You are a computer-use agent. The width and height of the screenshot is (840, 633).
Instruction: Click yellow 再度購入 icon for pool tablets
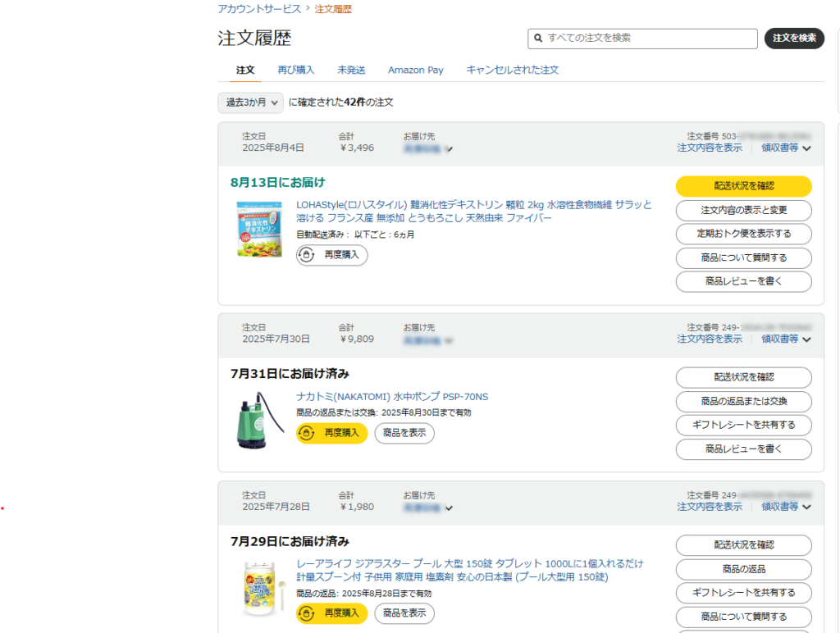point(306,613)
